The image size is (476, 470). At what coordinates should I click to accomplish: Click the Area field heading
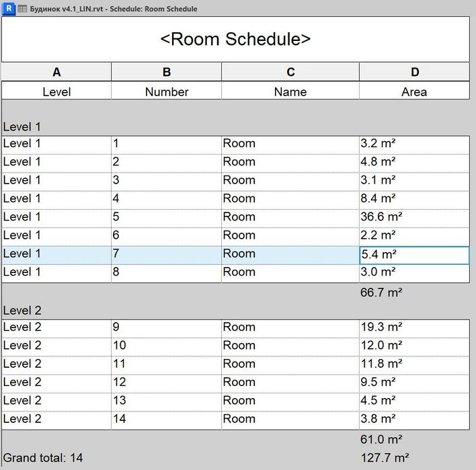(x=414, y=91)
